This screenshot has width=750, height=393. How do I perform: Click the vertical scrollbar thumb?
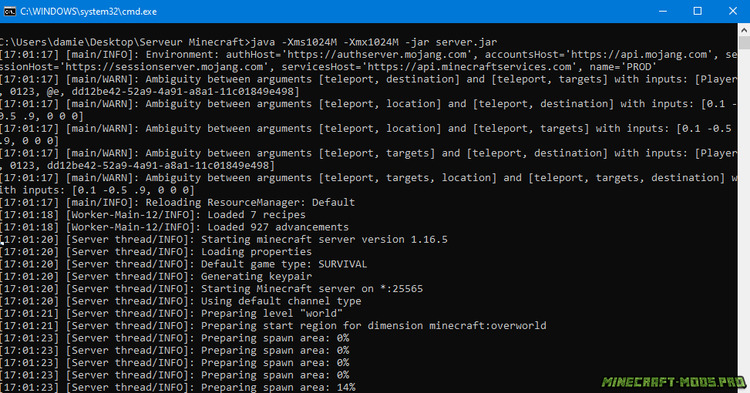744,43
